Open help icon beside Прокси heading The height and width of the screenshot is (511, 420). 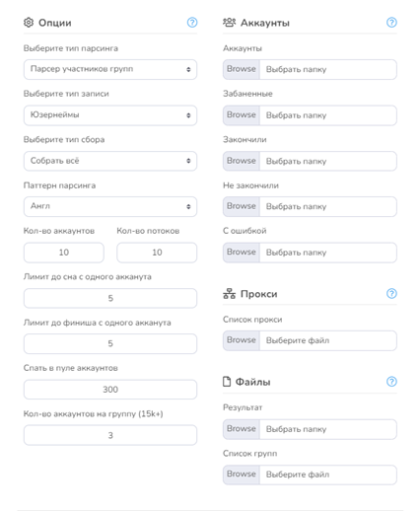click(x=391, y=293)
